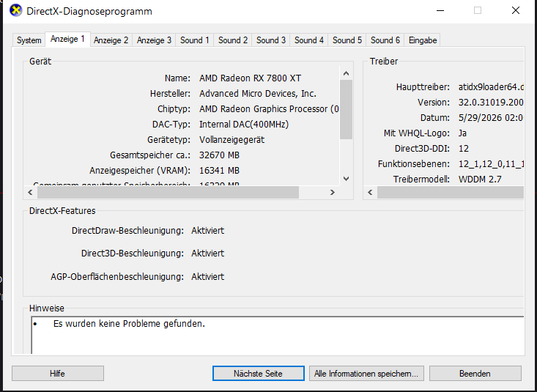
Task: Click Gerät vertical scrollbar thumb
Action: point(346,109)
